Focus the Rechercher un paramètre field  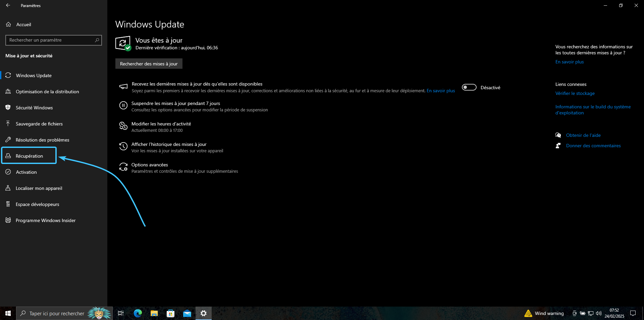coord(54,40)
